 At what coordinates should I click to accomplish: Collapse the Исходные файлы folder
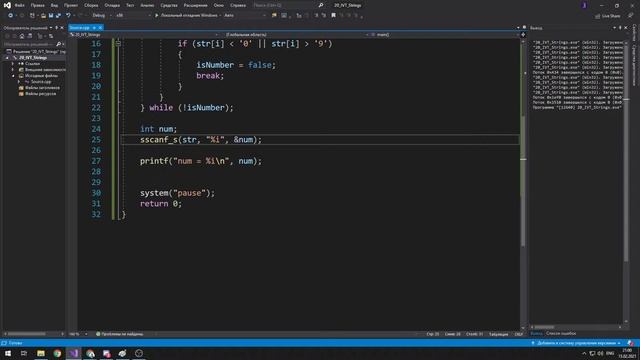[x=13, y=76]
